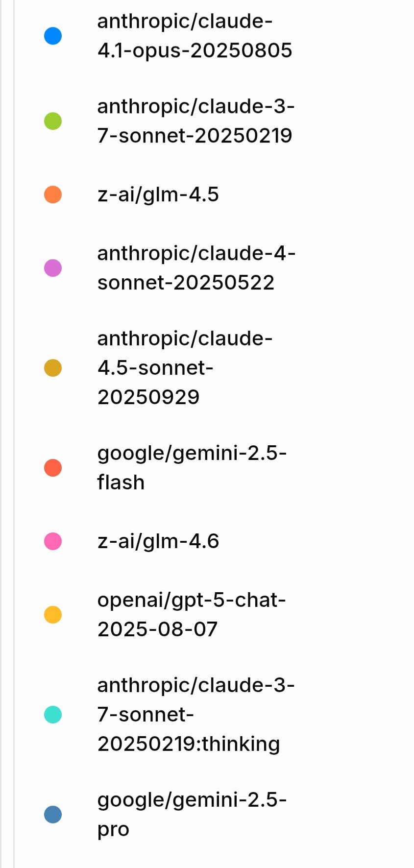Select the google/gemini-2.5-pro legend label
The image size is (414, 868).
[192, 815]
